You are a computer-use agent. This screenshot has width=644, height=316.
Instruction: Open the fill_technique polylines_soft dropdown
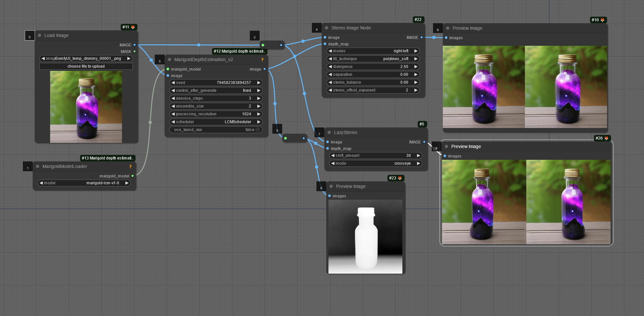click(373, 59)
